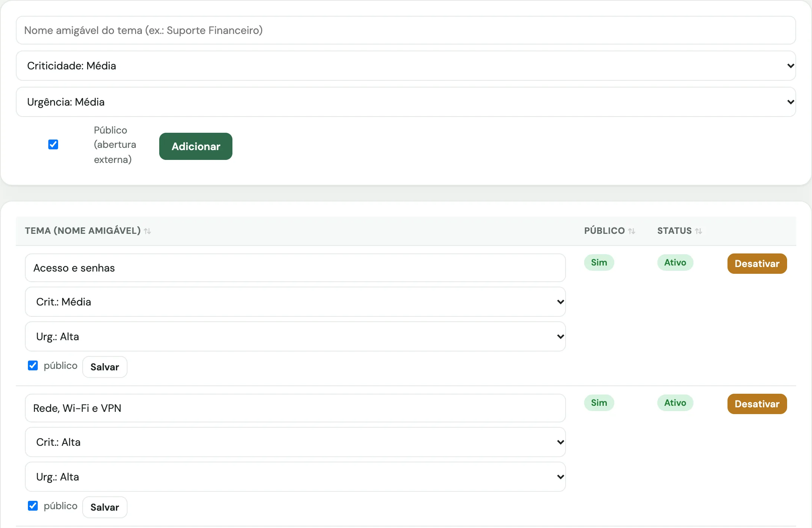Click Ativo badge in Acesso e senhas row
The image size is (812, 528).
[675, 262]
